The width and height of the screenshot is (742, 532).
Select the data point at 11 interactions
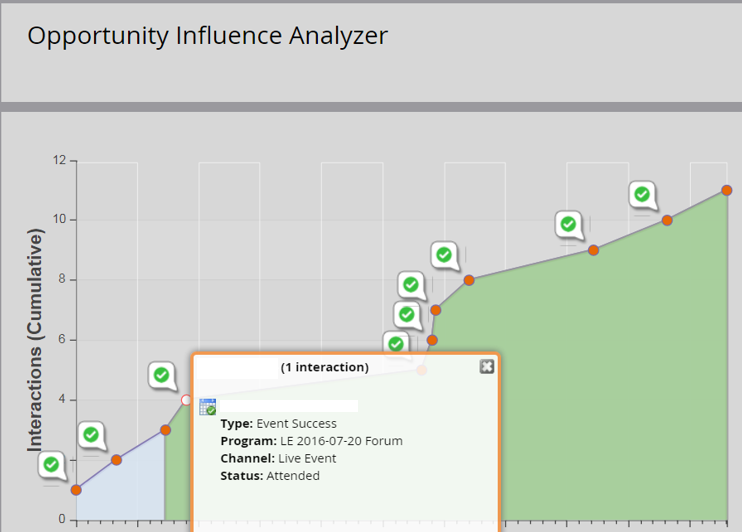727,190
